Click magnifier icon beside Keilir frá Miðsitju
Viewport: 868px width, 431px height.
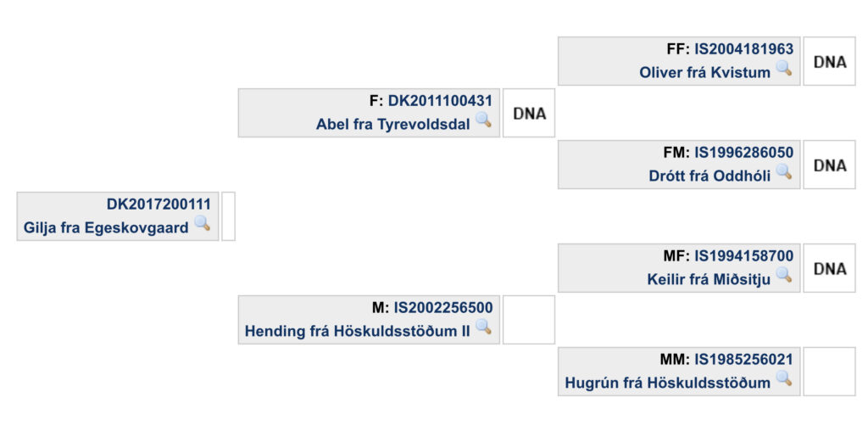click(x=783, y=276)
